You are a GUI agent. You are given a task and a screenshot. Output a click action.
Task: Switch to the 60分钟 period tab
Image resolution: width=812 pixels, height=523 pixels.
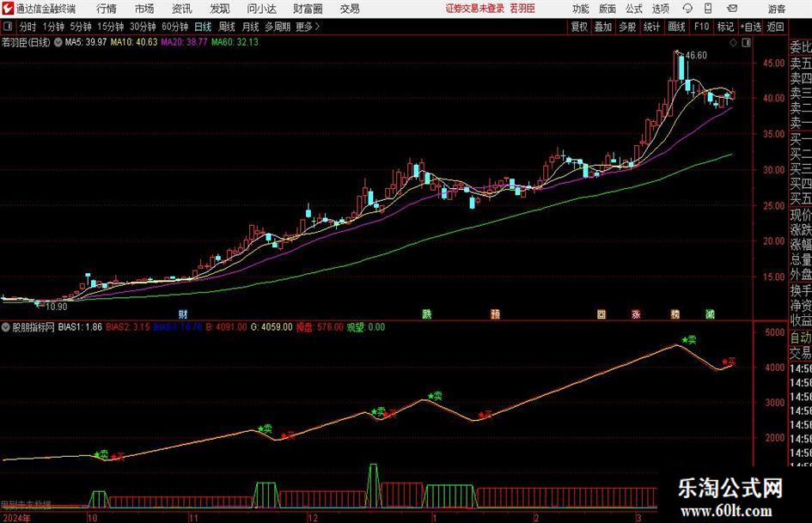174,27
